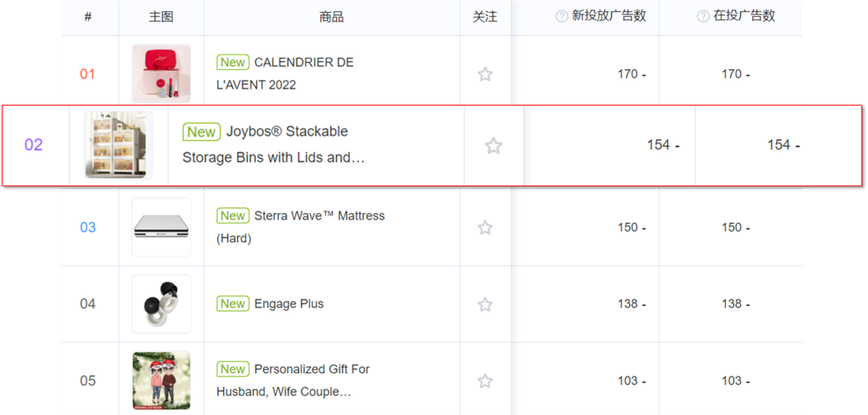
Task: Add Engage Plus to favorites with star
Action: [x=485, y=304]
